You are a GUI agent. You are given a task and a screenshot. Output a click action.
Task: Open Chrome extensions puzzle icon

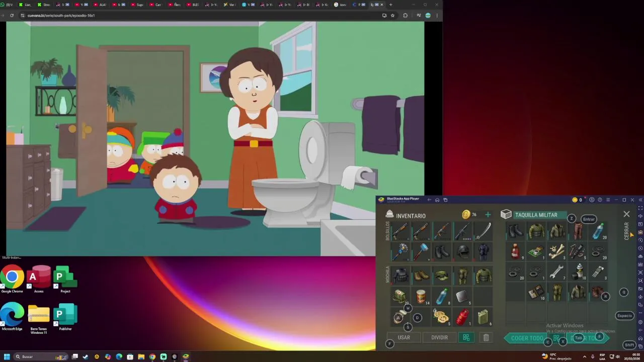pos(405,16)
